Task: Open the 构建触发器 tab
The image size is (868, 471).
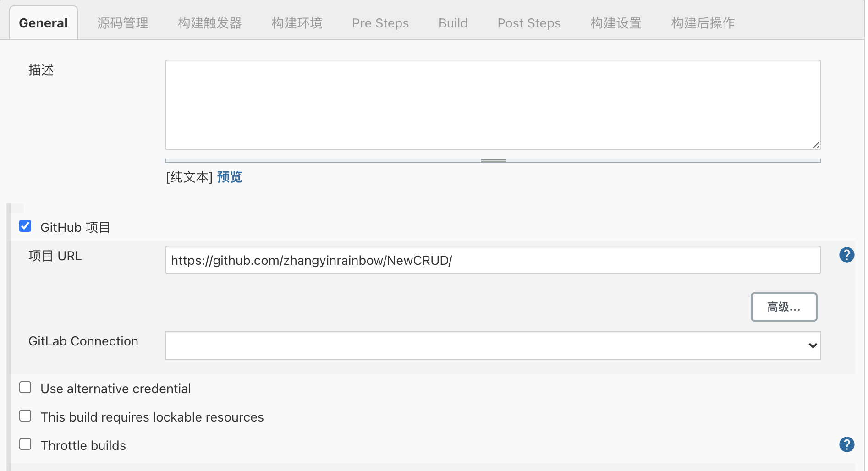Action: pyautogui.click(x=209, y=23)
